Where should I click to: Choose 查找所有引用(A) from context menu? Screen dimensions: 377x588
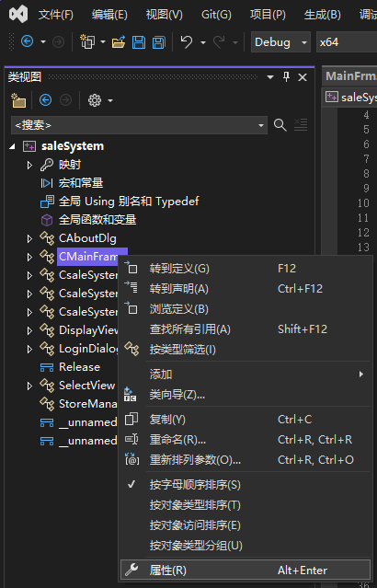(x=246, y=329)
